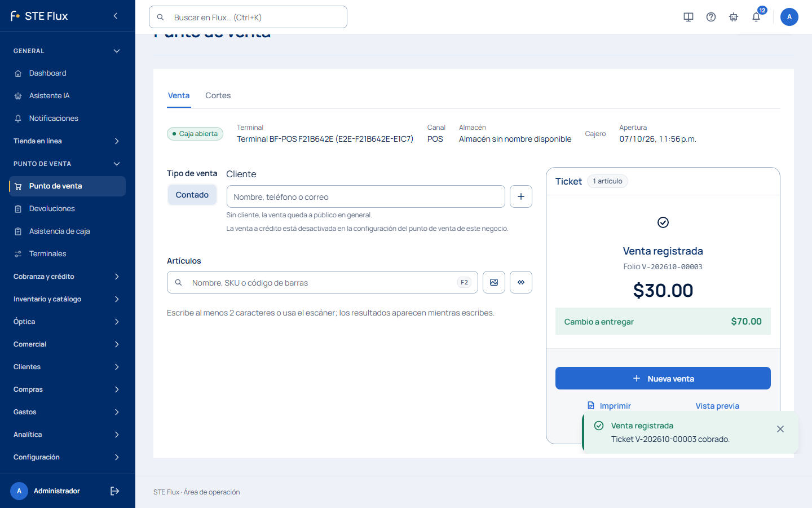The image size is (812, 508).
Task: Collapse the sidebar with the chevron arrow
Action: (116, 16)
